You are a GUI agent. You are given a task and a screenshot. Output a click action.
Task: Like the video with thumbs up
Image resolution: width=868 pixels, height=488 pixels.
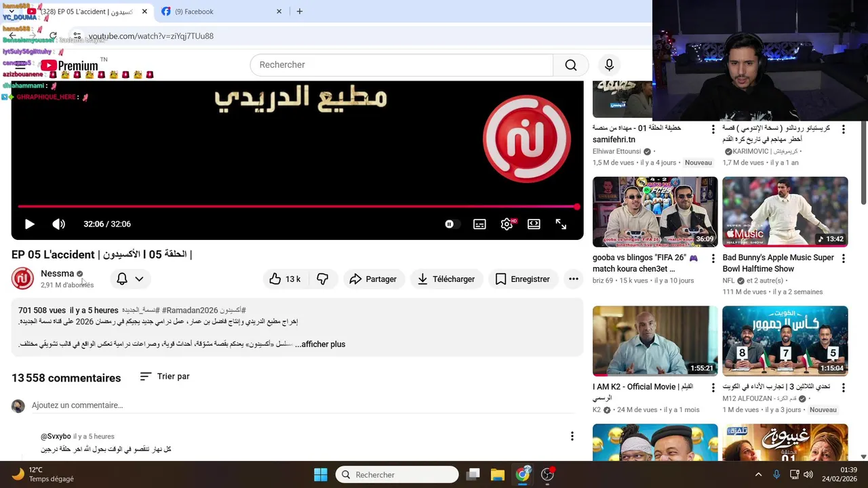pos(285,279)
